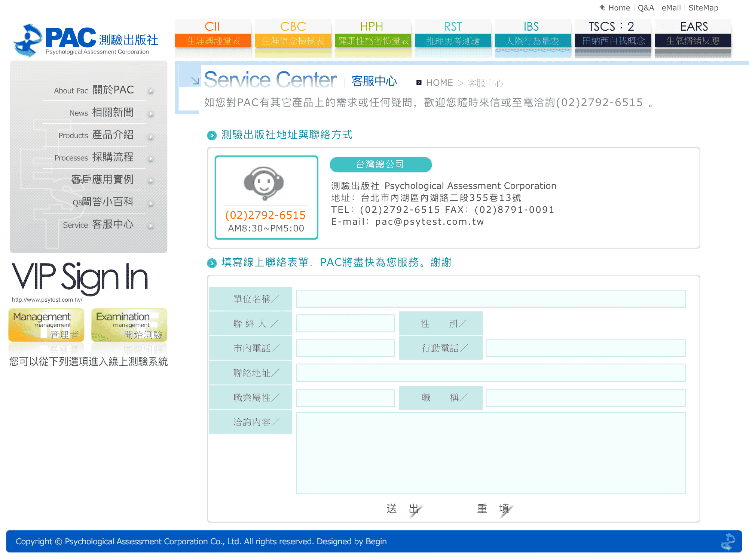
Task: Focus the 職稱 input field
Action: point(586,398)
